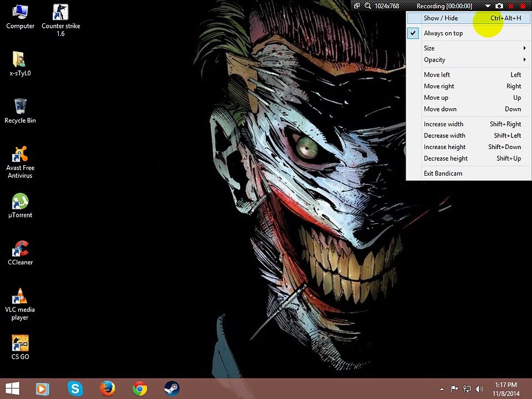This screenshot has width=532, height=399.
Task: Open Firefox from the taskbar
Action: (107, 388)
